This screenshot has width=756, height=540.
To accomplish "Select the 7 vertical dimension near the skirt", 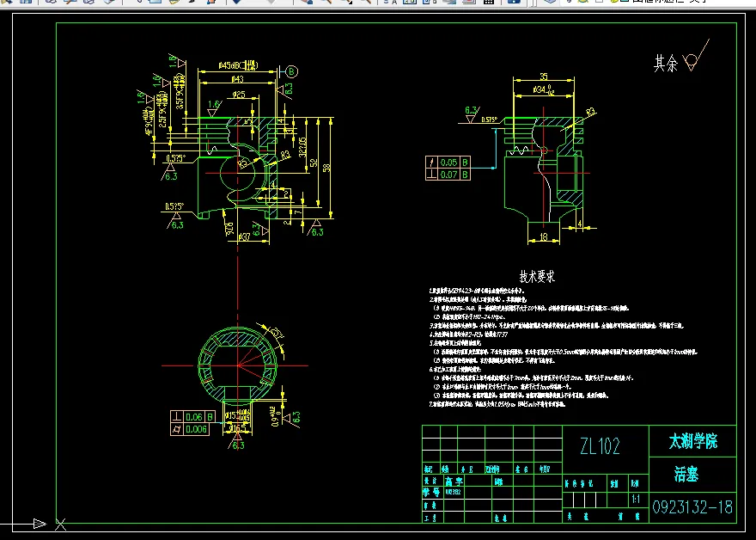I will coord(298,212).
